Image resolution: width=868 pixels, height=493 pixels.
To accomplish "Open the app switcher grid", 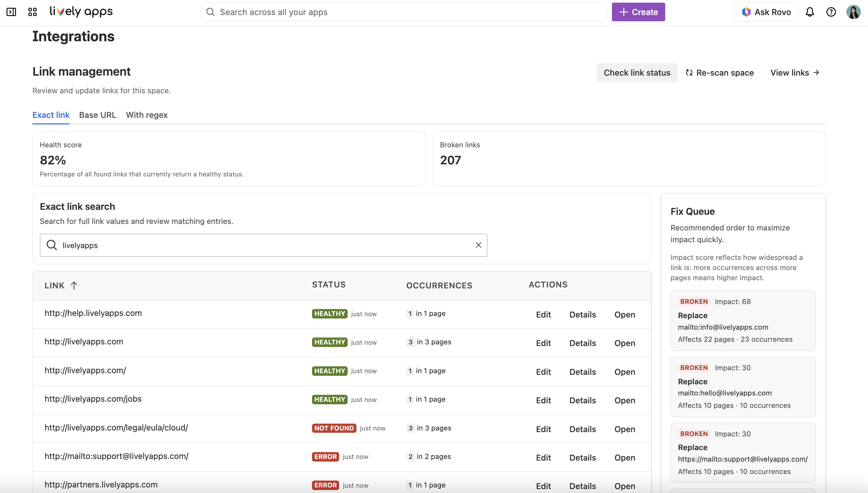I will tap(32, 12).
